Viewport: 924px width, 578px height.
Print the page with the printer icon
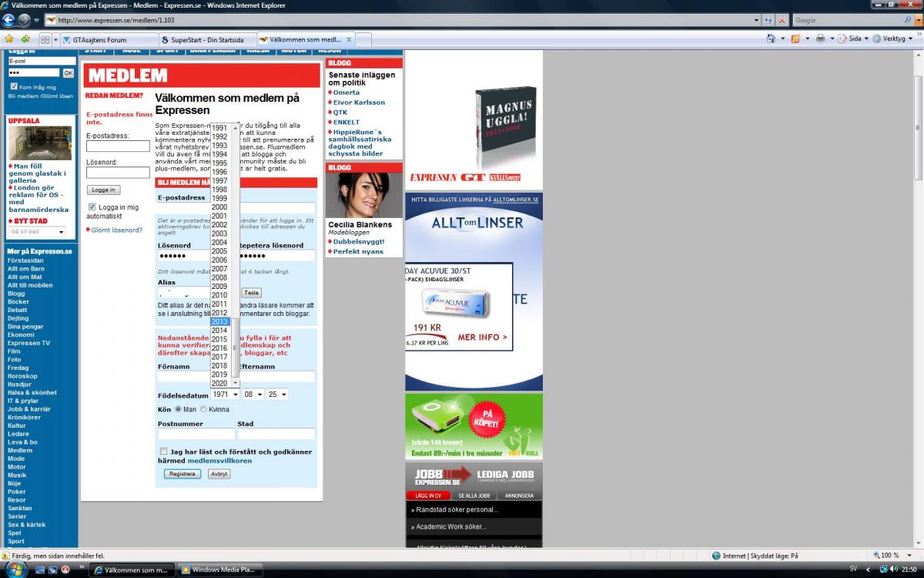[x=820, y=39]
